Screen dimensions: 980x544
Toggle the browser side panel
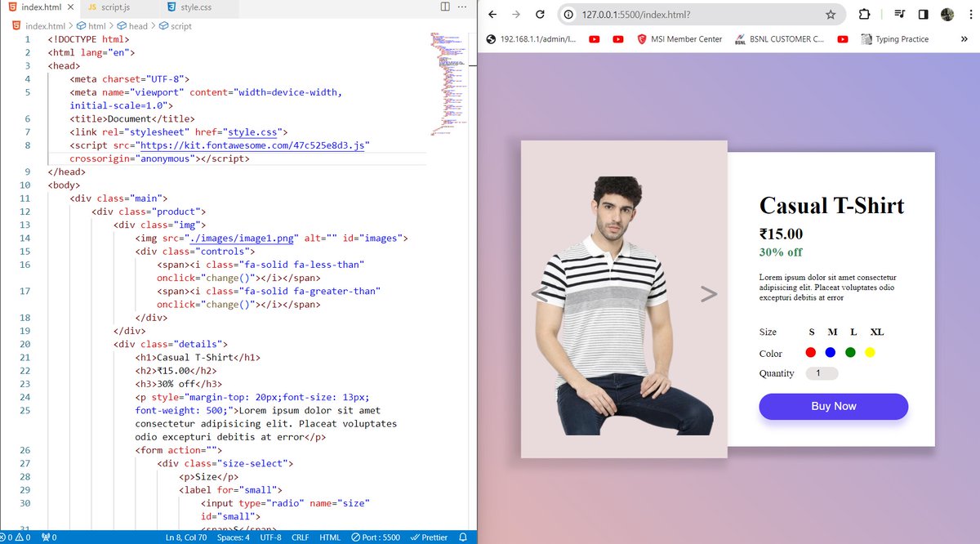click(923, 15)
